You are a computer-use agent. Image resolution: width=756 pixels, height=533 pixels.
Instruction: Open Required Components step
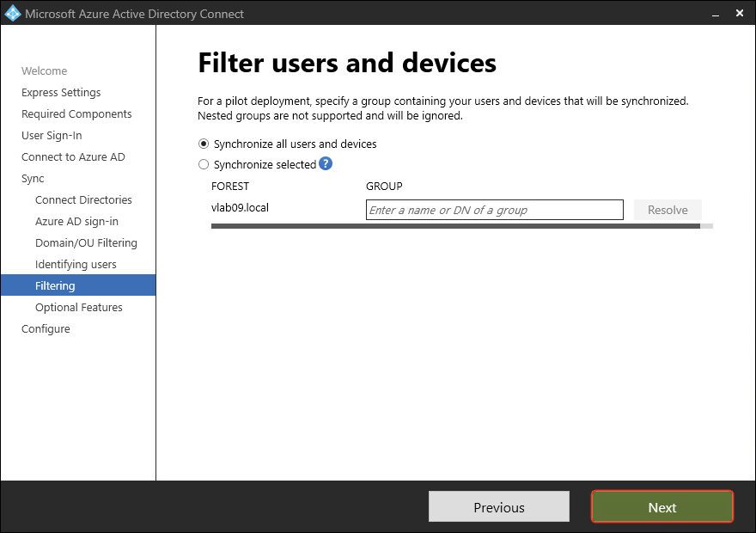tap(76, 113)
